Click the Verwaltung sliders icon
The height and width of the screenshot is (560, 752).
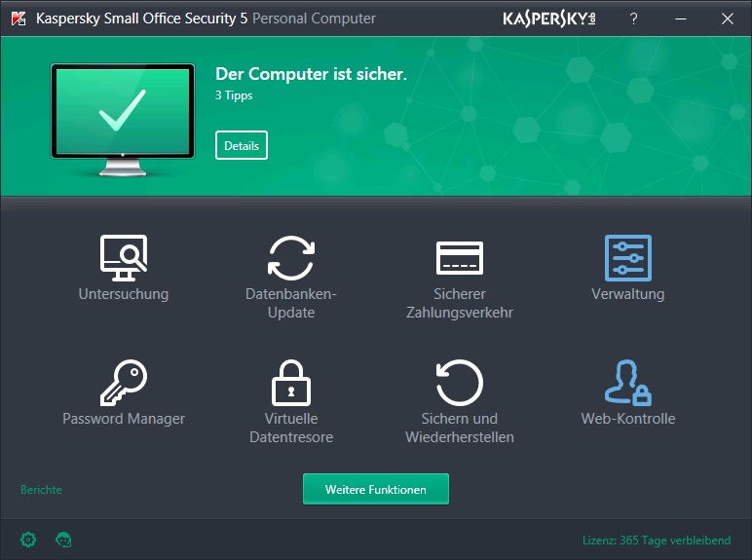click(x=627, y=258)
